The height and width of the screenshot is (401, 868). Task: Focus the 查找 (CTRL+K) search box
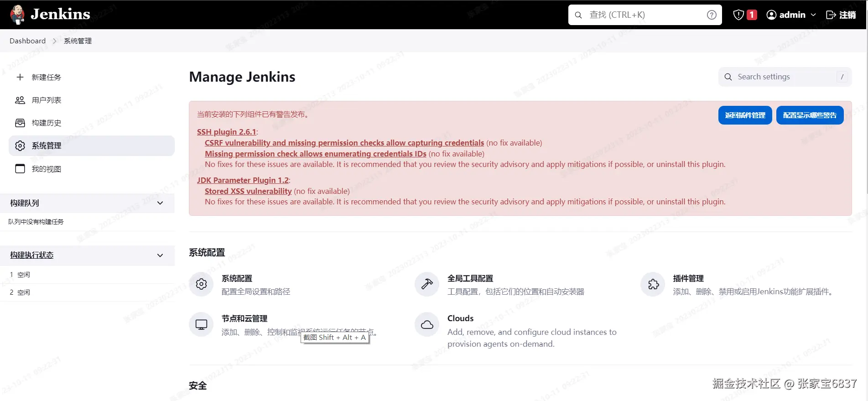click(645, 15)
